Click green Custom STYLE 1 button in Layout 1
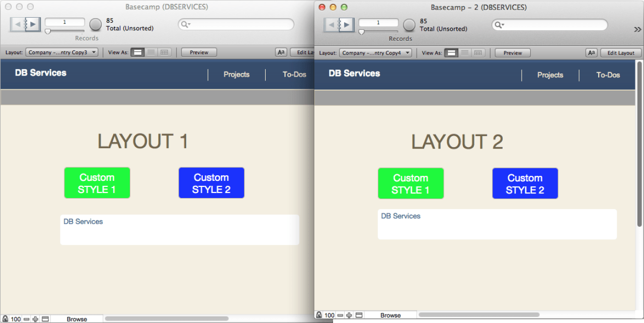 97,183
